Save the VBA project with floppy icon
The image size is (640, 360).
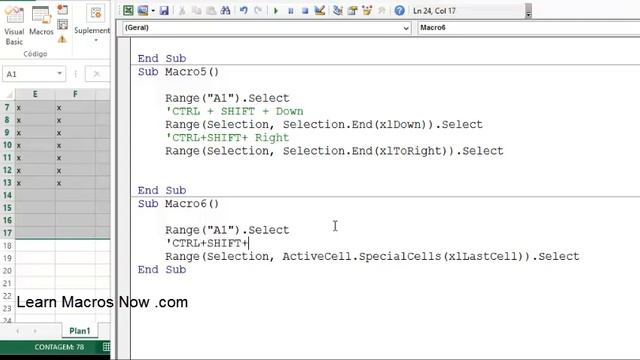164,11
